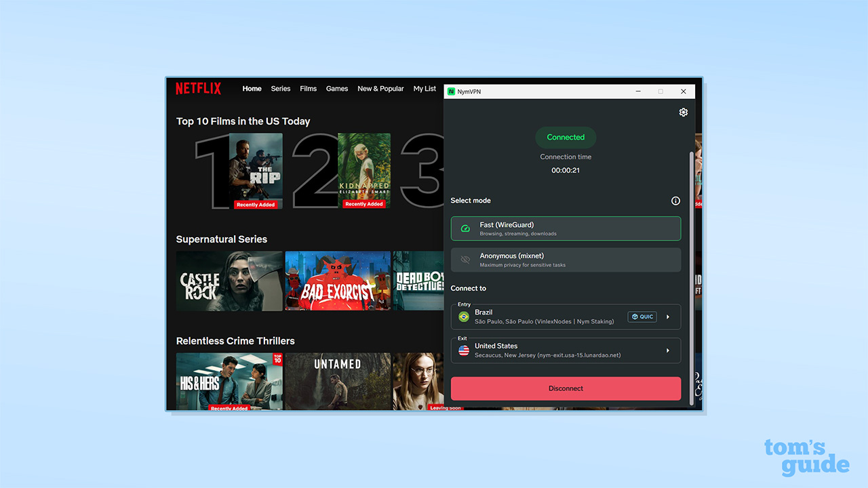Switch to the Series tab on Netflix

point(280,88)
